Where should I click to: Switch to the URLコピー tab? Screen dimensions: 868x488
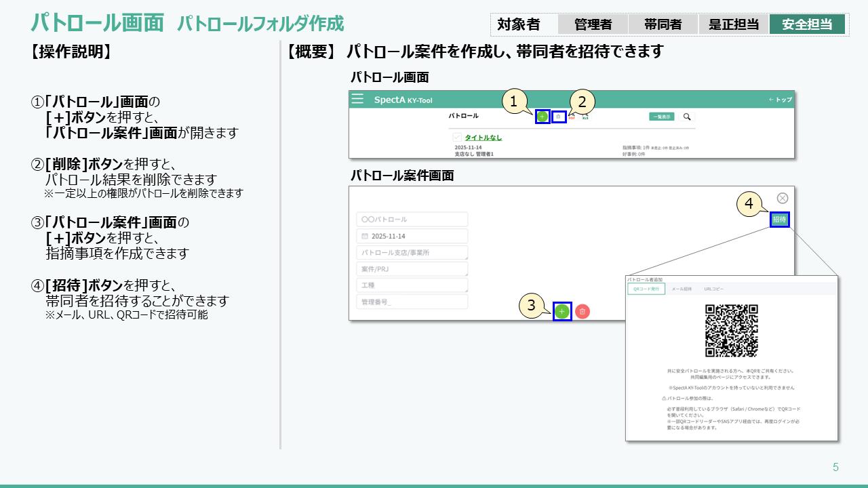[713, 289]
